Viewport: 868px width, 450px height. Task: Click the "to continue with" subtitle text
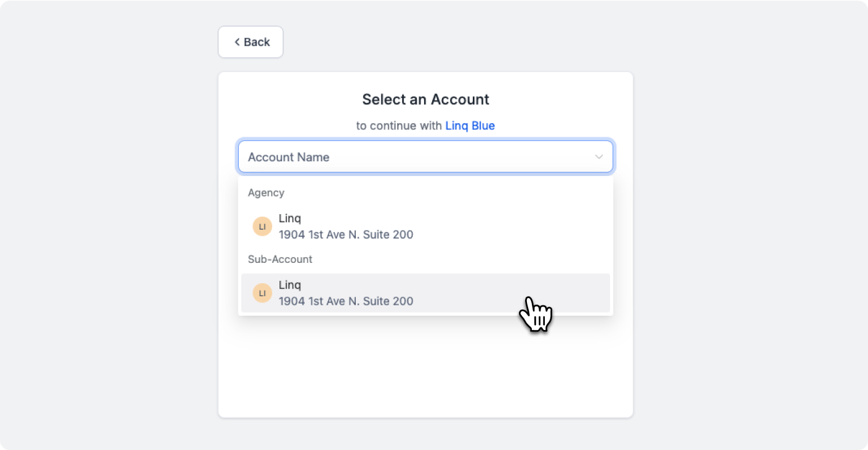399,126
